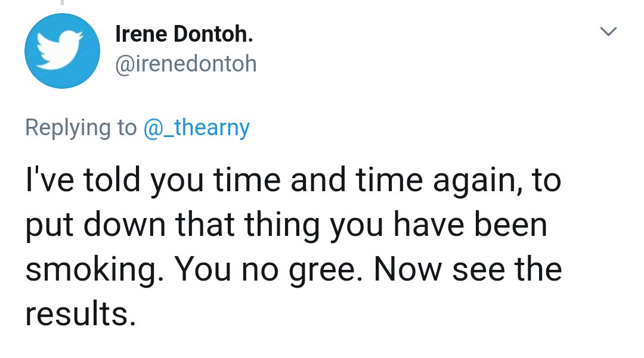Screen dimensions: 644x358
Task: Click the @irenedontoh handle
Action: coord(185,63)
